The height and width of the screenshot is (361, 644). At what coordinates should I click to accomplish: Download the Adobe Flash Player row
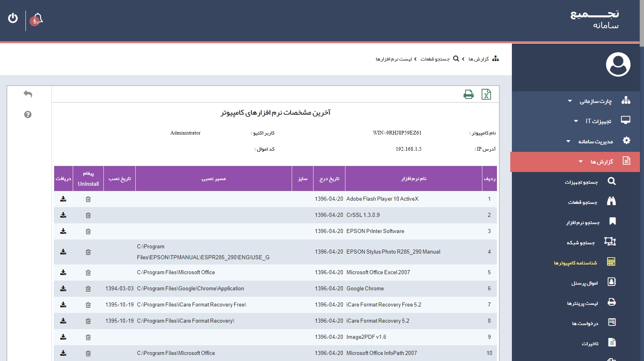[x=63, y=199]
